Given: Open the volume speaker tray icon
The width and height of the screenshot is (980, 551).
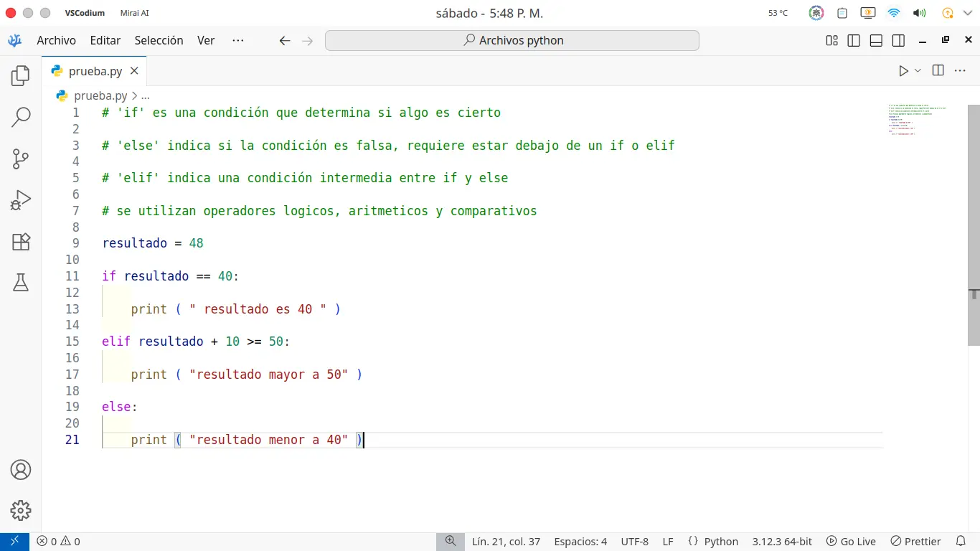Looking at the screenshot, I should (919, 13).
